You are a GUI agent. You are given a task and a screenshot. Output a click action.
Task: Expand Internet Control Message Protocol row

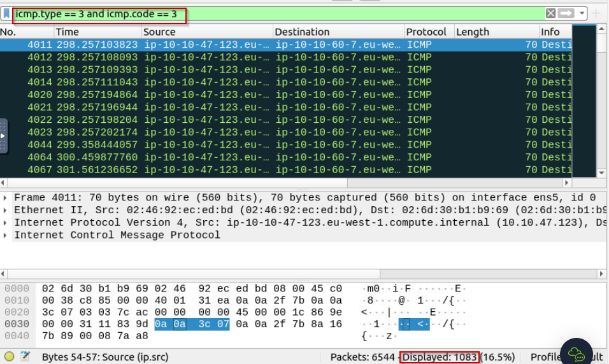tap(5, 235)
